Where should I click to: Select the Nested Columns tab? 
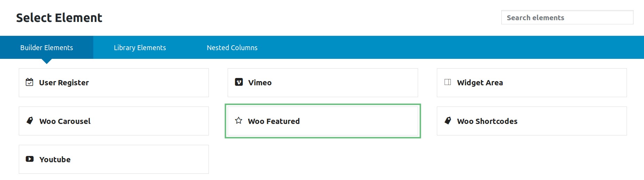(232, 47)
